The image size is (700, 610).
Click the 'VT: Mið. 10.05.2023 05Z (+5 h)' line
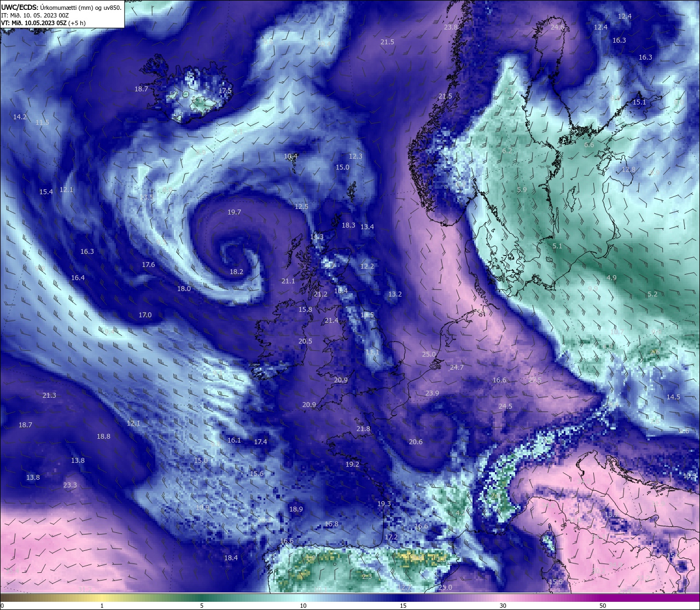tap(43, 23)
